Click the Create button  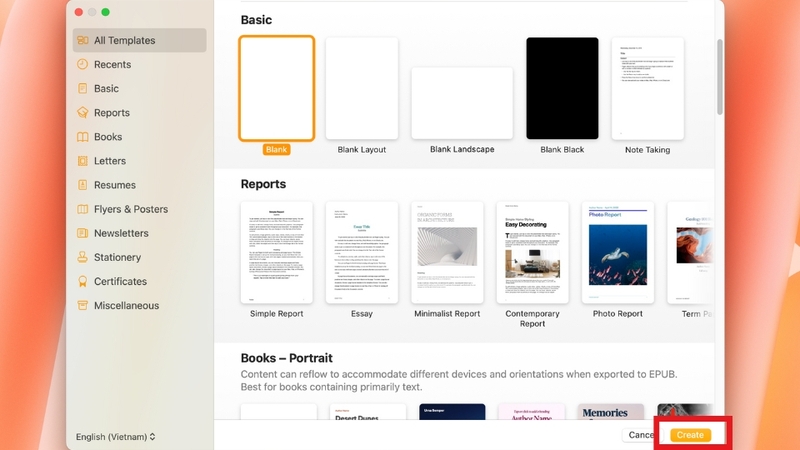point(690,435)
